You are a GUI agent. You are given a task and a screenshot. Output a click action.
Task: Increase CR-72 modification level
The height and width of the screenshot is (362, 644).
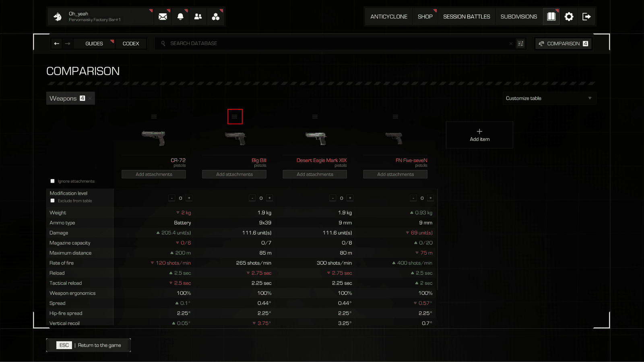point(189,198)
